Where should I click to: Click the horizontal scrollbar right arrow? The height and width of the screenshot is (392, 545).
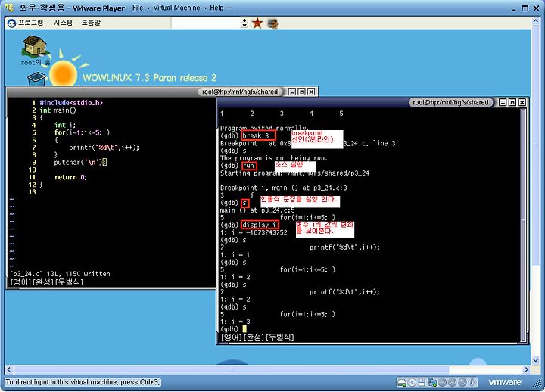(x=527, y=369)
